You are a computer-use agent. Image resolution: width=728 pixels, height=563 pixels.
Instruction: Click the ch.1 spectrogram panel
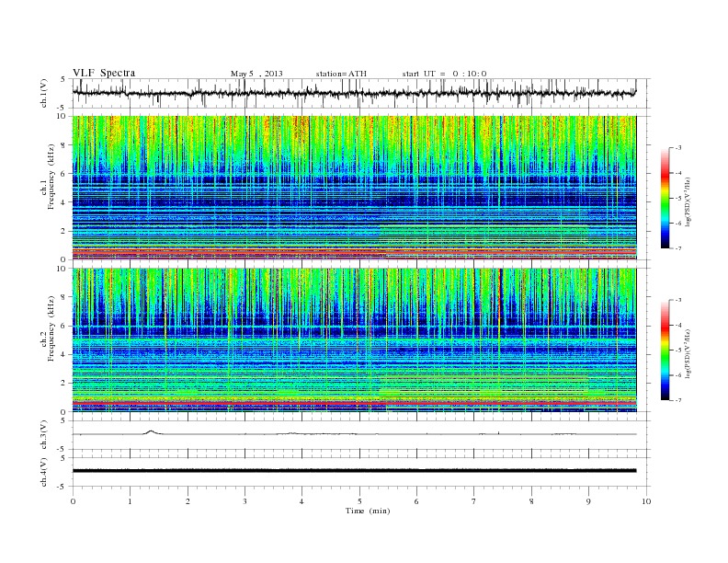pyautogui.click(x=355, y=188)
